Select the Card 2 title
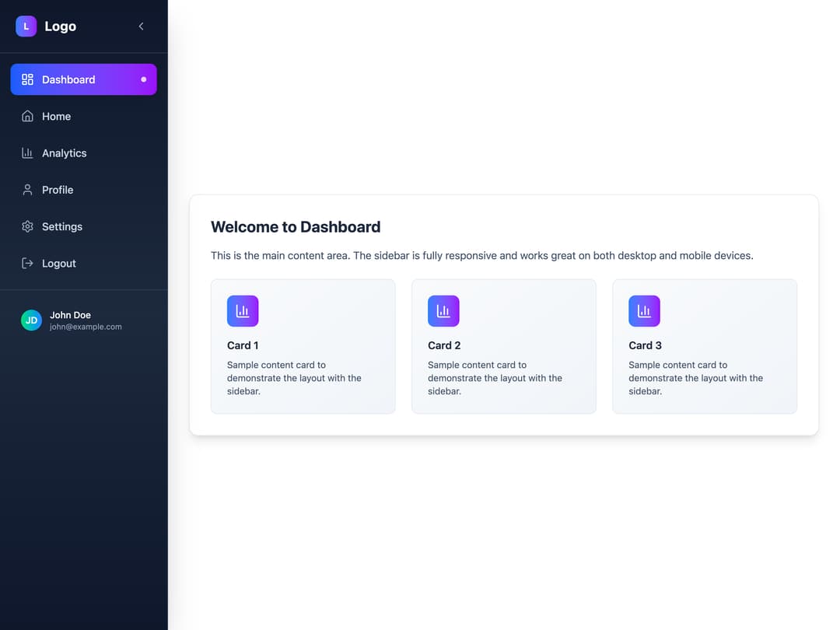This screenshot has height=630, width=840. [444, 345]
